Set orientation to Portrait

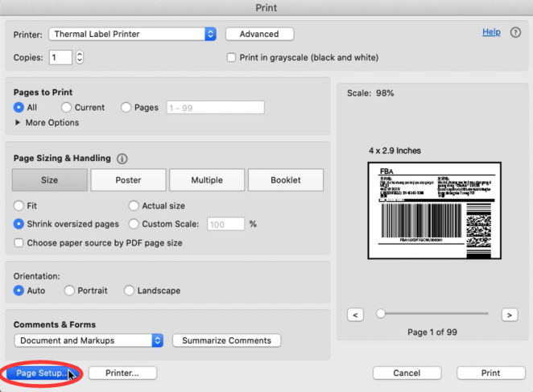[x=69, y=291]
